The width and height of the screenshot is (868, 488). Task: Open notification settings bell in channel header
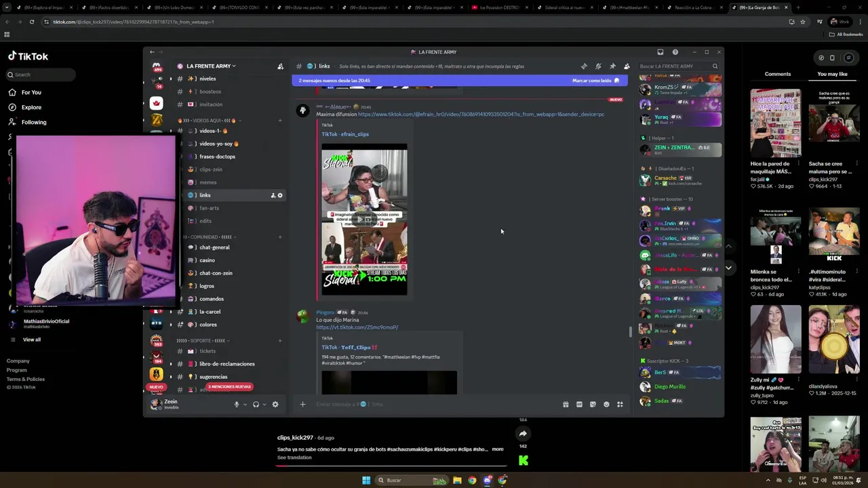(x=598, y=66)
